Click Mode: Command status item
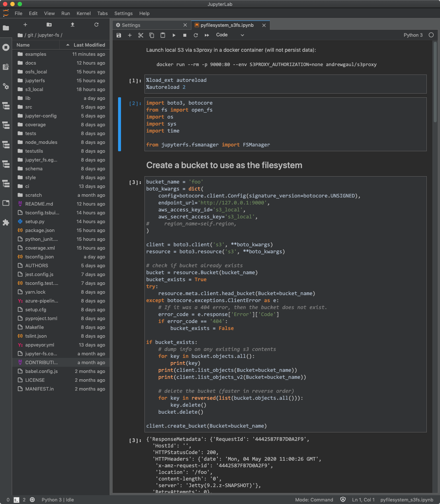This screenshot has height=504, width=440. (314, 500)
